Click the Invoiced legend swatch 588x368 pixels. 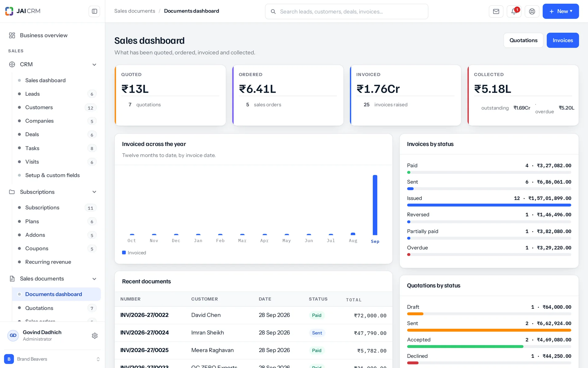coord(124,253)
